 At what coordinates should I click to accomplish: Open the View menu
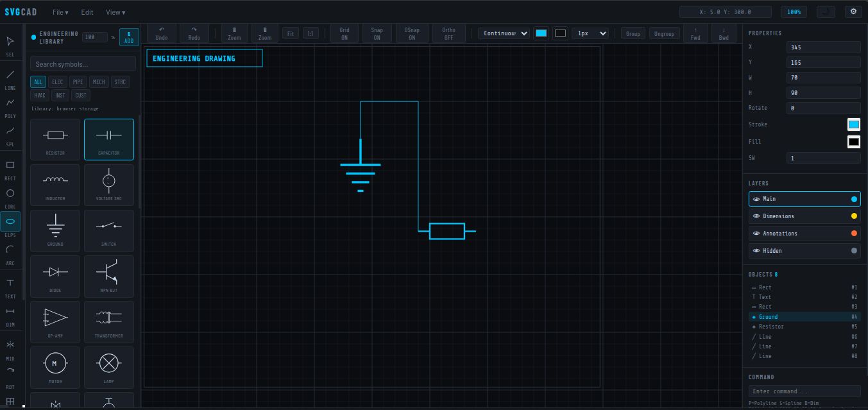pyautogui.click(x=115, y=12)
